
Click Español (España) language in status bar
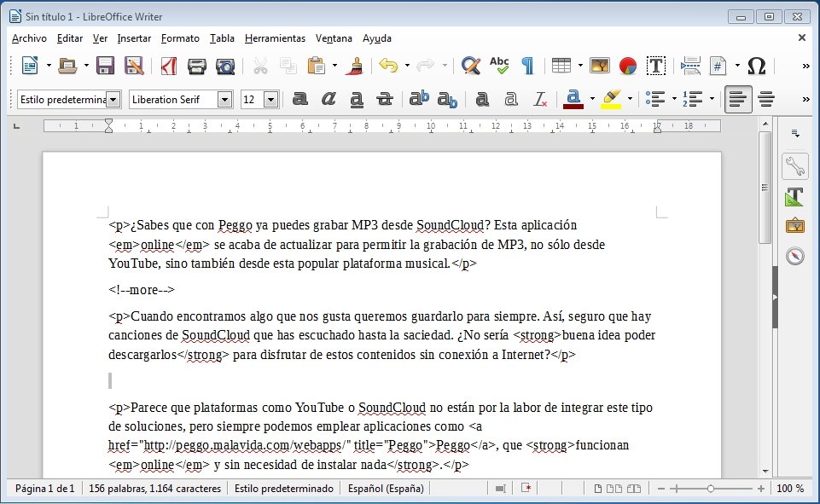point(385,489)
